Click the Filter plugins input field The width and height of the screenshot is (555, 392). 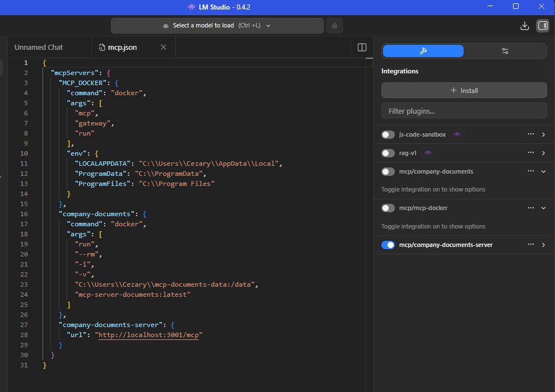(x=464, y=111)
